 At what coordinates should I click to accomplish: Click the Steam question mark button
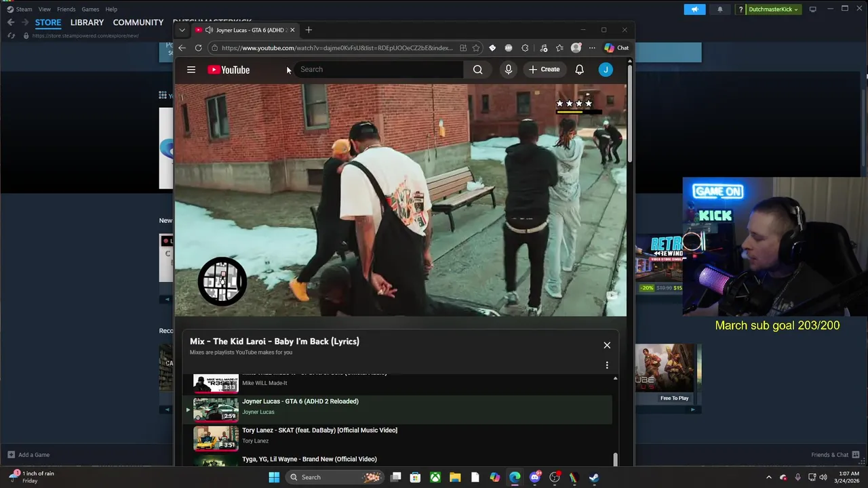741,9
